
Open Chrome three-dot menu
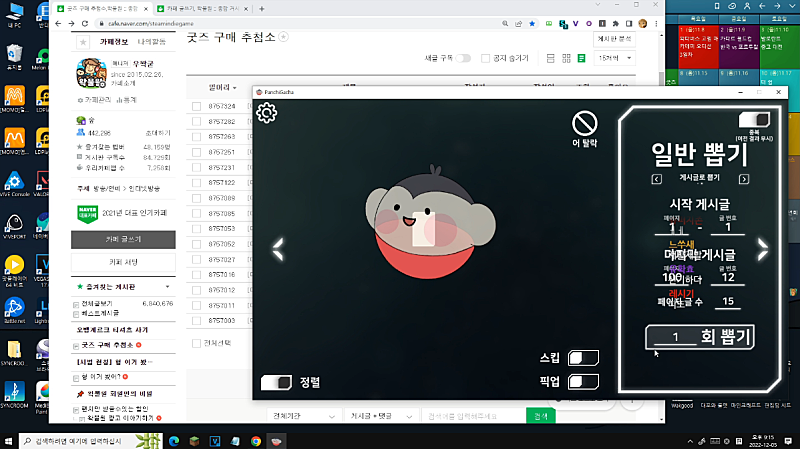pyautogui.click(x=656, y=23)
